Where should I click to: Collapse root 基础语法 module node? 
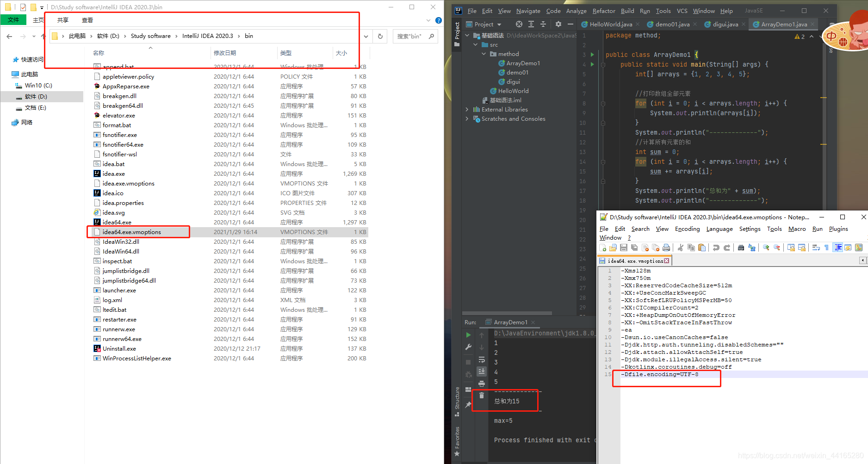(467, 36)
